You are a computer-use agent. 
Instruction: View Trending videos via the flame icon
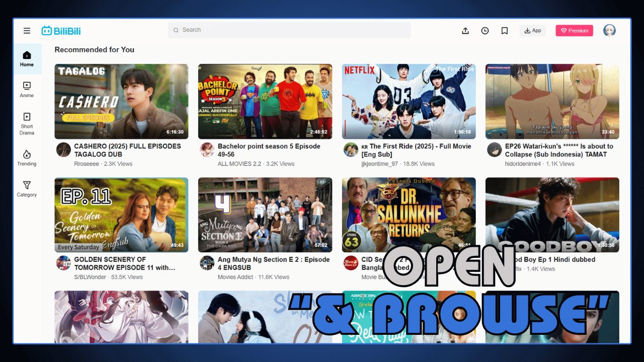click(27, 159)
